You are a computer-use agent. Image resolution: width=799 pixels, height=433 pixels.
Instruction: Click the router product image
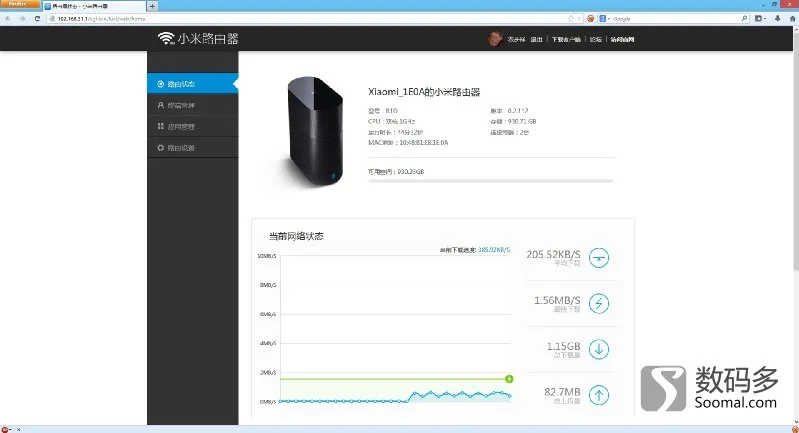click(315, 131)
